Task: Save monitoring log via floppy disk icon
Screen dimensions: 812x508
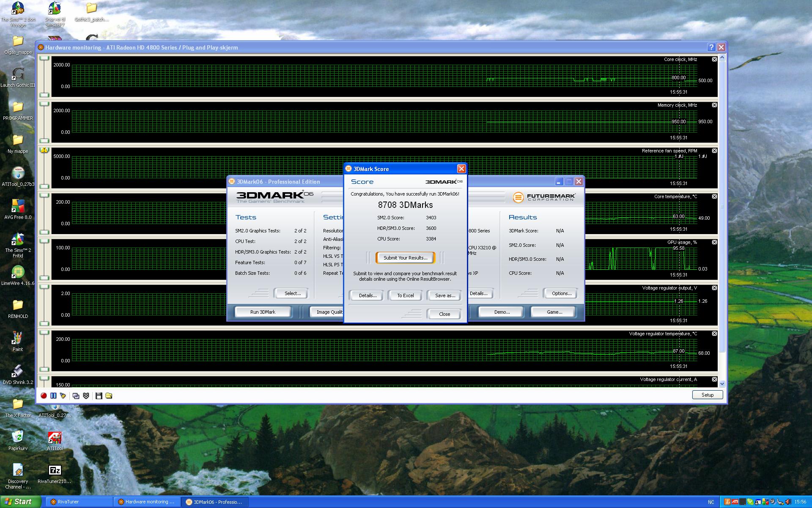Action: click(x=99, y=395)
